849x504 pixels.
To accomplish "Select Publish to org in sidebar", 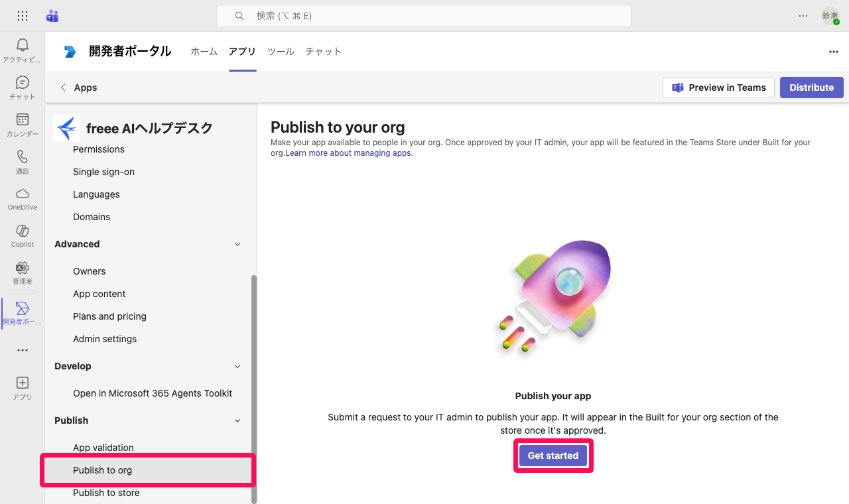I will [149, 470].
